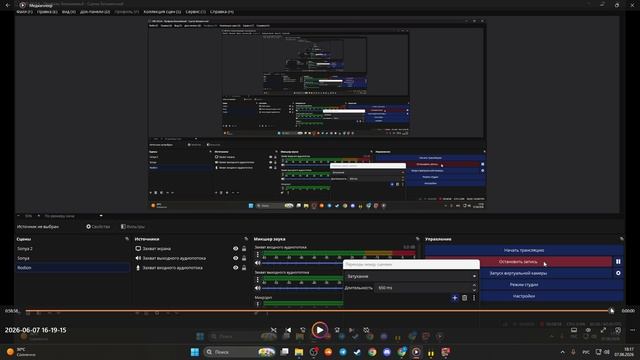Open the more options ellipsis in the player
This screenshot has height=360, width=640.
tap(633, 330)
